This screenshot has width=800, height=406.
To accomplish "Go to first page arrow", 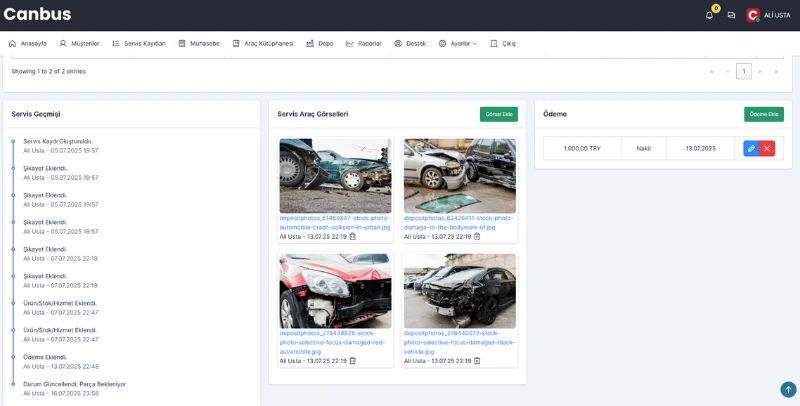I will click(x=712, y=71).
